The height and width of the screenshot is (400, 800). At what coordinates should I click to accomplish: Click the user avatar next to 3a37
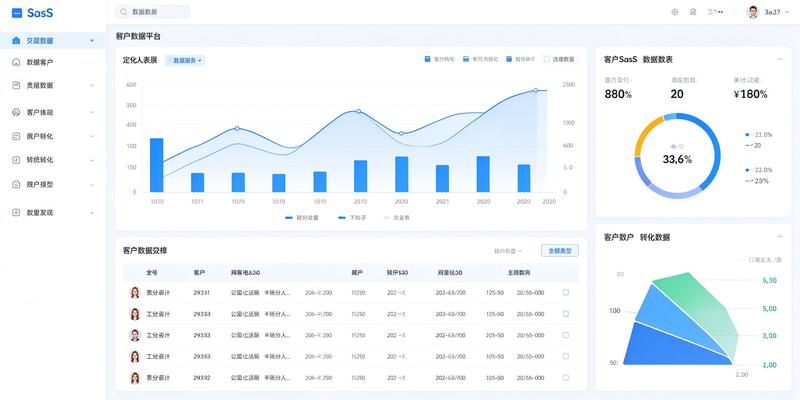point(753,12)
